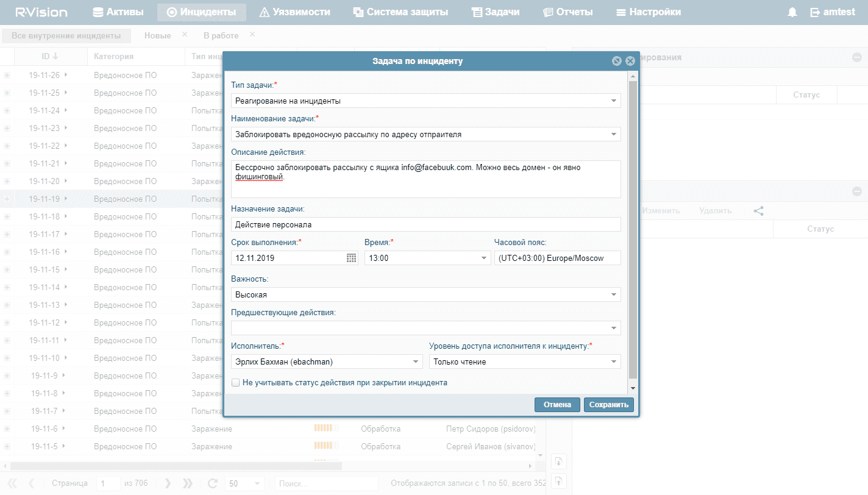The height and width of the screenshot is (495, 868).
Task: Go to the previous page of incidents
Action: (x=32, y=483)
